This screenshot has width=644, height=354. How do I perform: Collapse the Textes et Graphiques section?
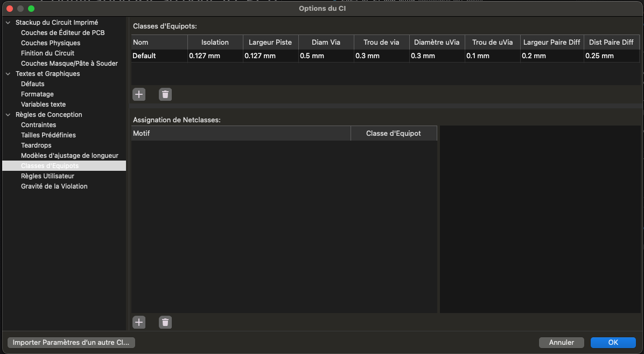8,74
